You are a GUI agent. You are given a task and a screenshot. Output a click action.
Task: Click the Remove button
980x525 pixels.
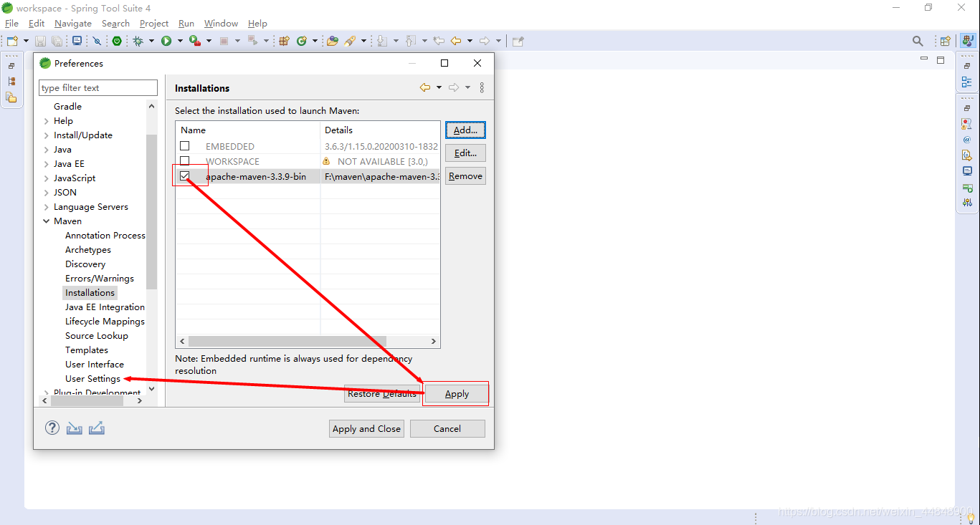click(x=465, y=176)
